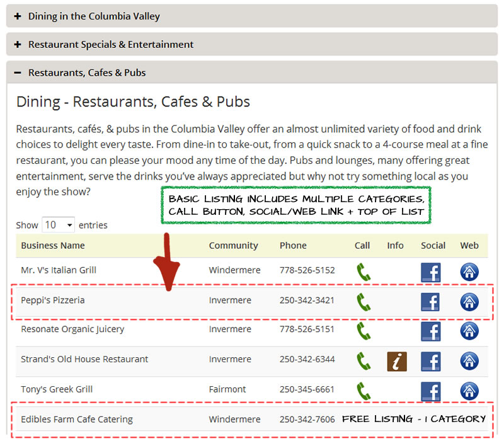Click phone number 250-342-6344
Image resolution: width=504 pixels, height=441 pixels.
(307, 360)
